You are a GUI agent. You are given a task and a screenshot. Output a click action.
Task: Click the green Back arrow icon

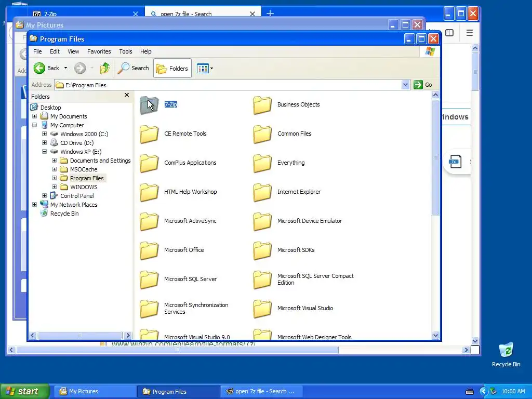click(x=39, y=68)
